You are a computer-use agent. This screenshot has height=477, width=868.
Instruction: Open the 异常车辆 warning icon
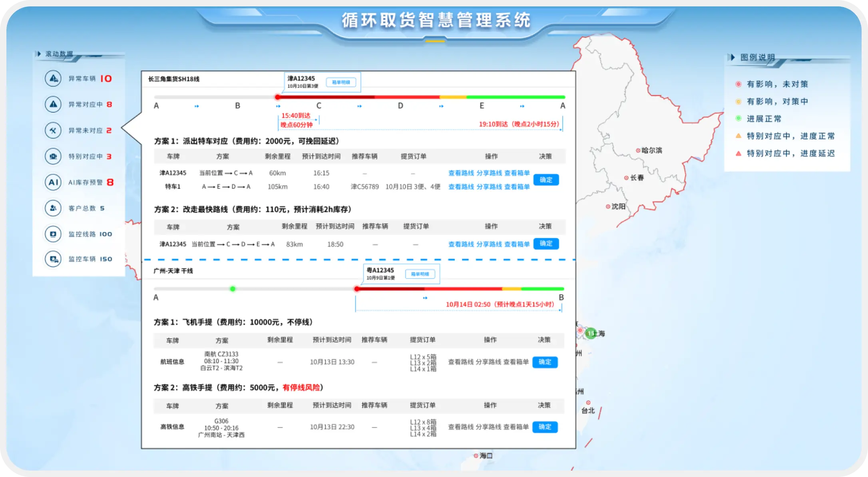click(x=53, y=78)
